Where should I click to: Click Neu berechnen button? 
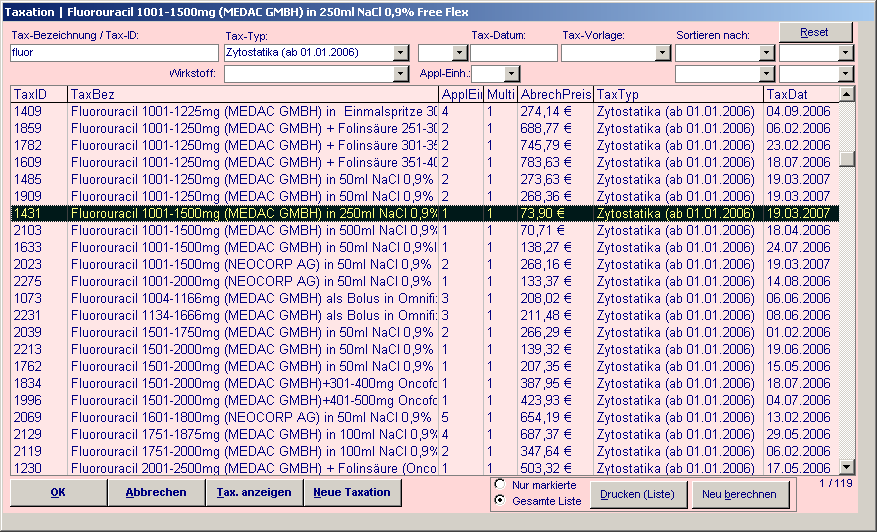click(740, 495)
